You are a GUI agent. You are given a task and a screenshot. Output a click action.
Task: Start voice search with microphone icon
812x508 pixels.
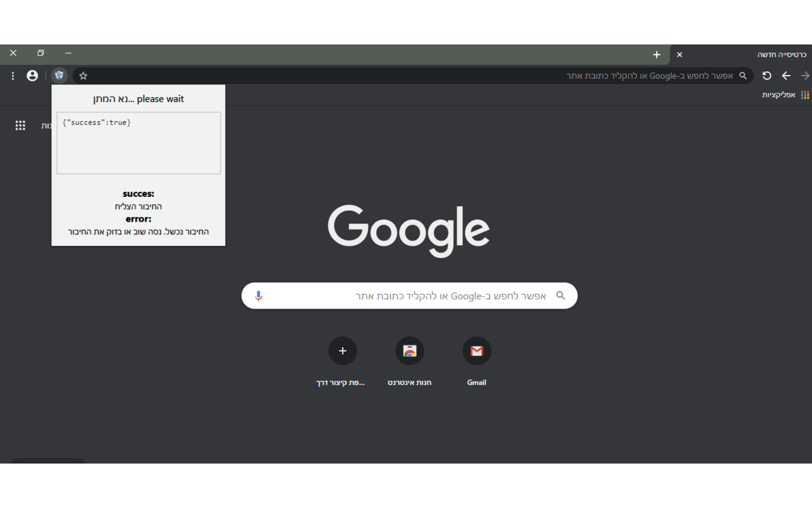(x=258, y=296)
